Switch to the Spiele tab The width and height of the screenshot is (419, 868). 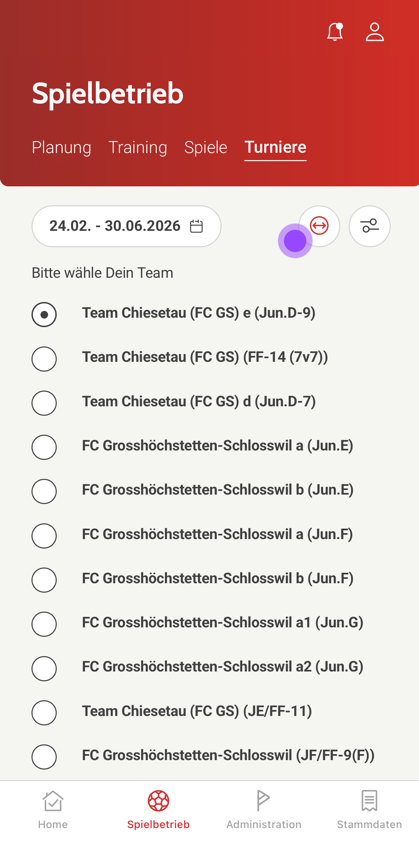pyautogui.click(x=206, y=147)
